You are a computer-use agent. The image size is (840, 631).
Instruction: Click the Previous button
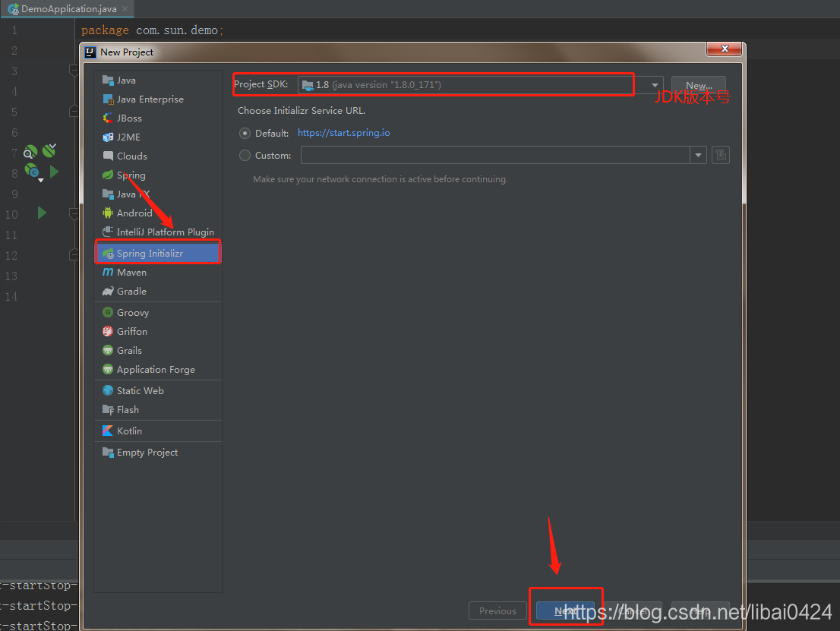click(x=497, y=610)
